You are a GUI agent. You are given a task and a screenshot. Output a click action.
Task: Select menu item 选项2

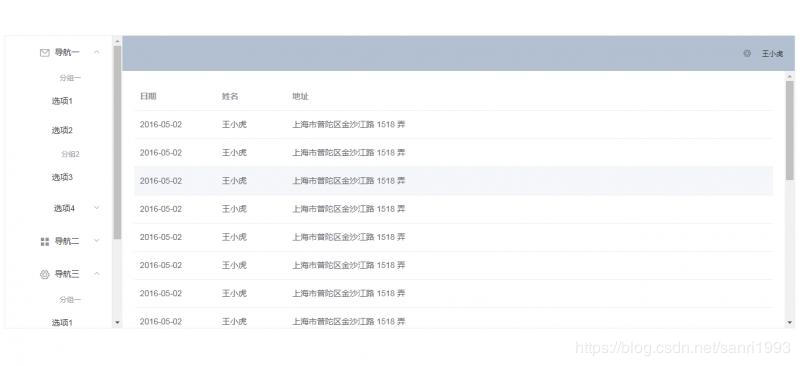tap(62, 130)
